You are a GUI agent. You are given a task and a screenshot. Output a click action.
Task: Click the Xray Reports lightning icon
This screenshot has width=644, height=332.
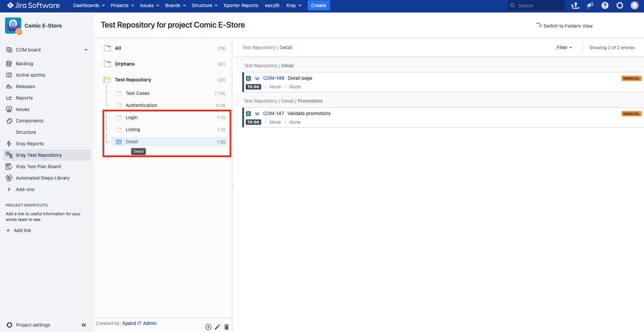9,144
